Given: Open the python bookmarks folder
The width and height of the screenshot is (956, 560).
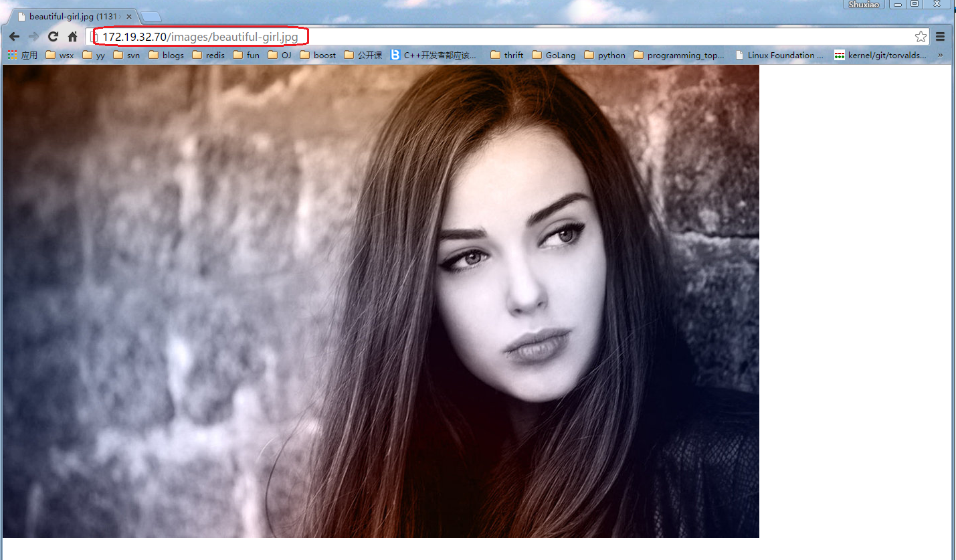Looking at the screenshot, I should pyautogui.click(x=605, y=55).
